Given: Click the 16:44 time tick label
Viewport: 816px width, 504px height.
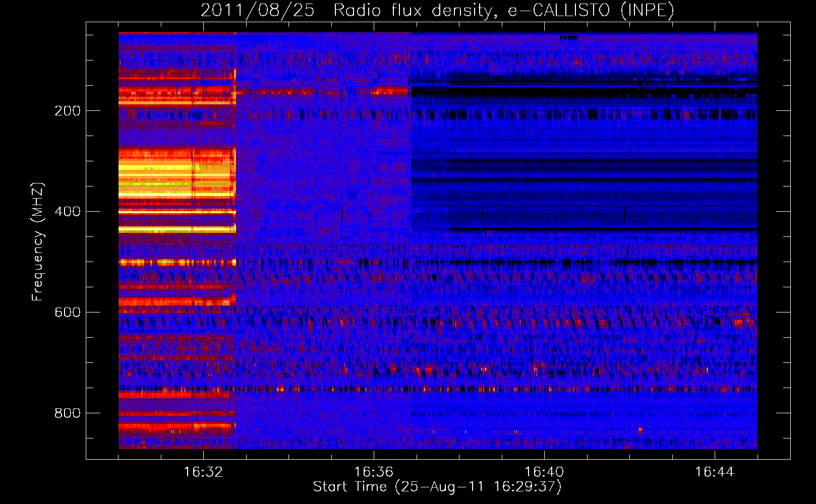Looking at the screenshot, I should pyautogui.click(x=715, y=472).
